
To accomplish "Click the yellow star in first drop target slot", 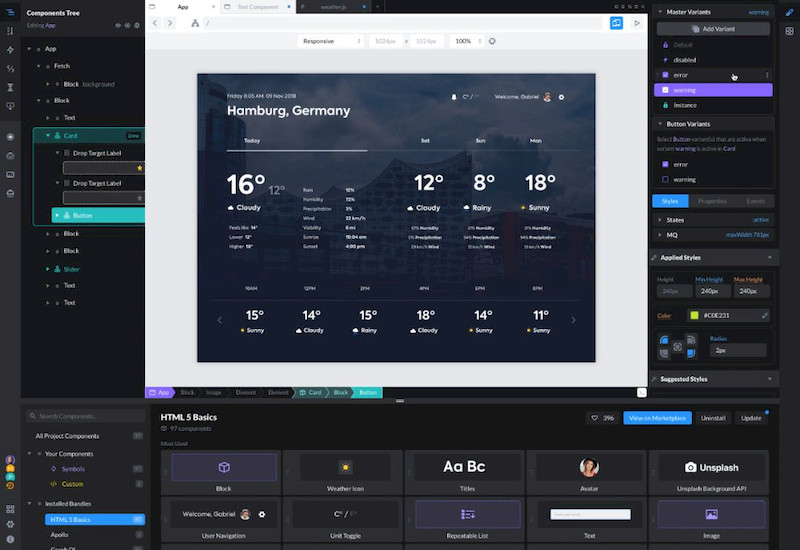I will [139, 168].
